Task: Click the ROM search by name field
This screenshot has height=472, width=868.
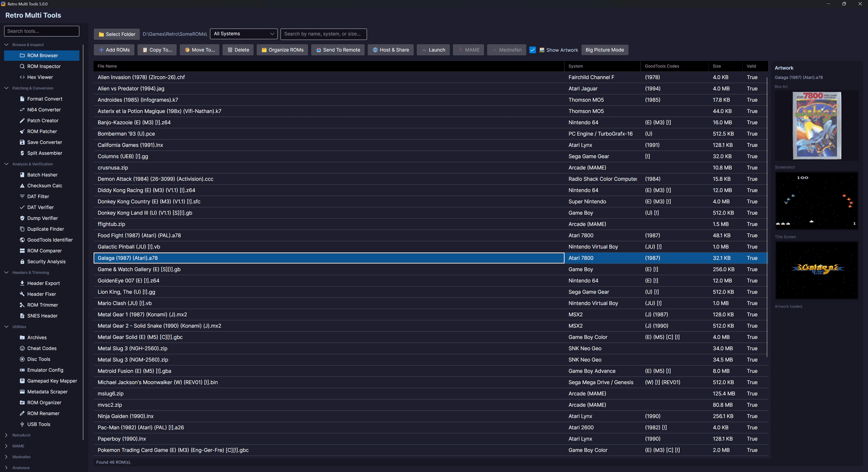Action: [323, 34]
